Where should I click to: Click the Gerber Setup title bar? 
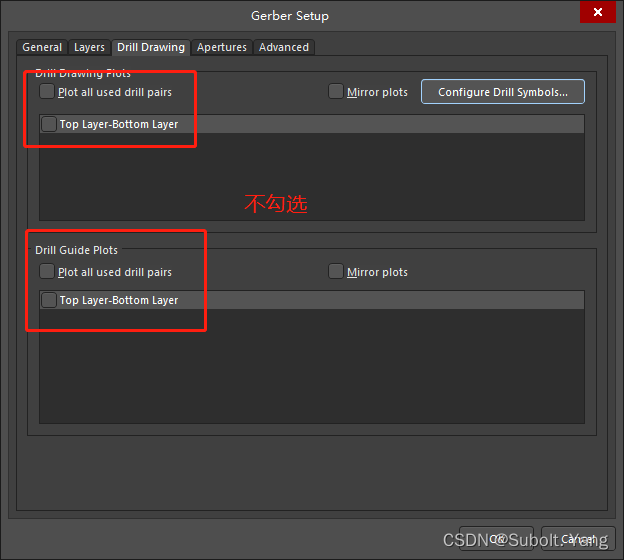pyautogui.click(x=290, y=15)
